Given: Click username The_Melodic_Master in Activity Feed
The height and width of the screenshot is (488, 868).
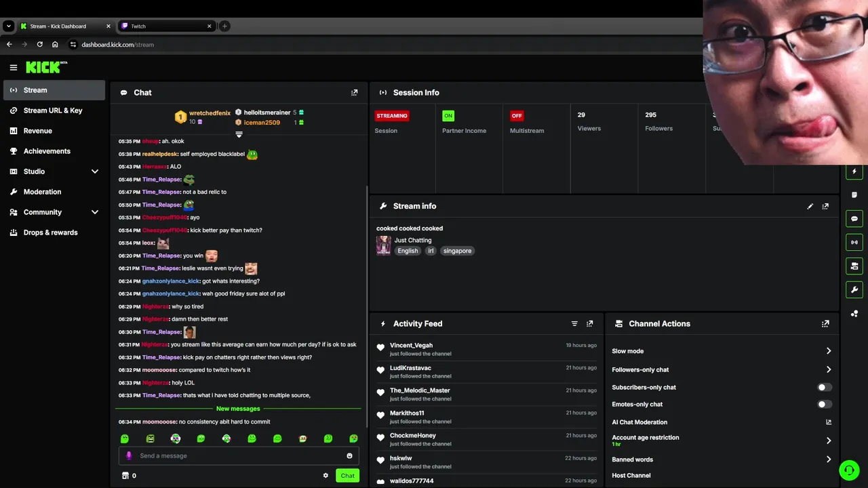Looking at the screenshot, I should tap(420, 390).
